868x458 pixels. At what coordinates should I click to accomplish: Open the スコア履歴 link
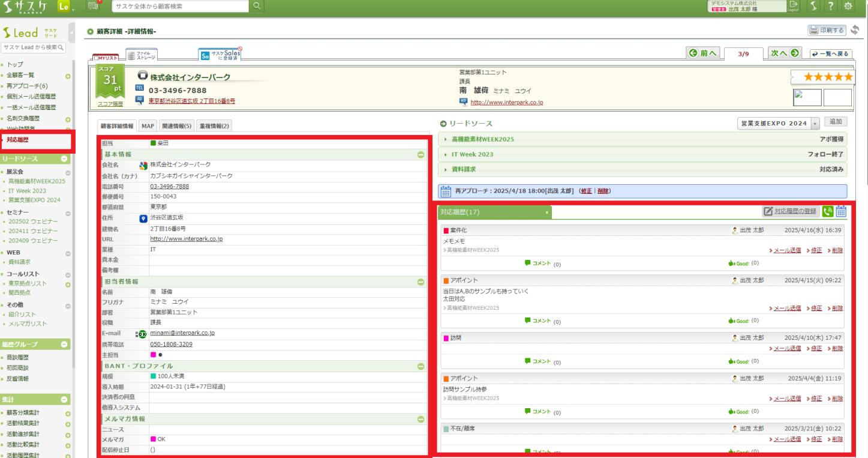tap(110, 104)
